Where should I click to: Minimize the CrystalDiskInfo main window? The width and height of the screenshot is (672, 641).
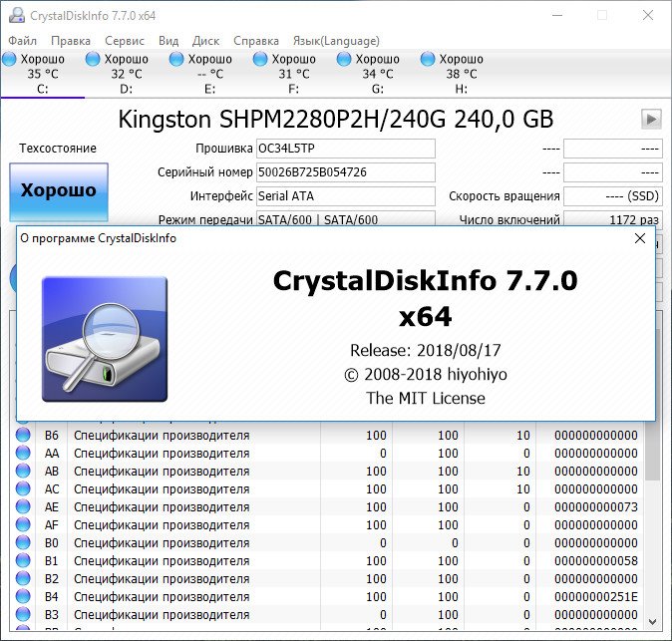click(x=557, y=15)
